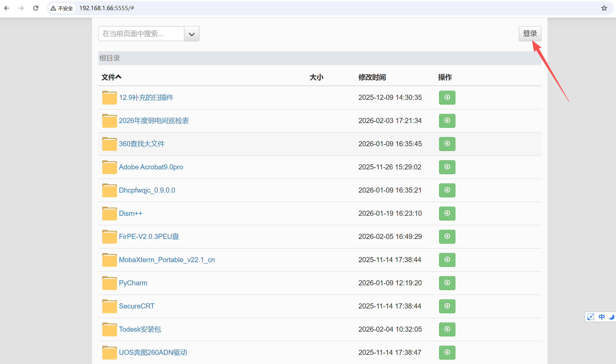The height and width of the screenshot is (364, 616).
Task: Click the 根目录 breadcrumb
Action: (110, 58)
